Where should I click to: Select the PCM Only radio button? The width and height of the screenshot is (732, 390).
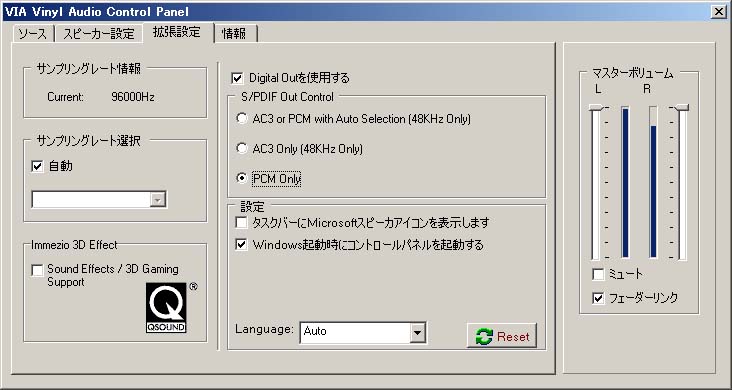[241, 178]
